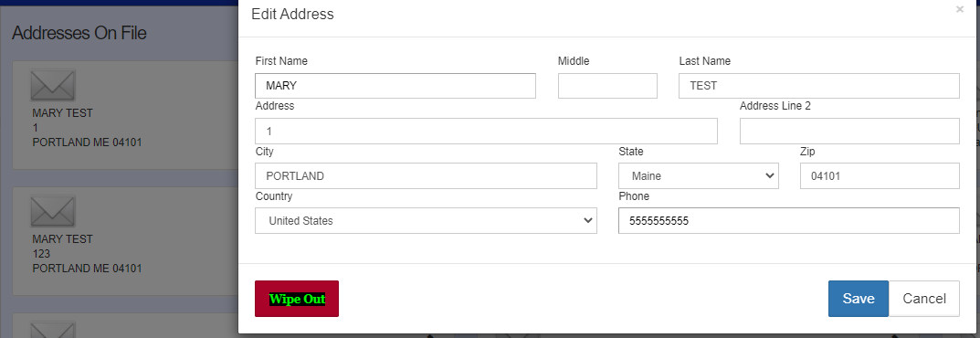The height and width of the screenshot is (338, 980).
Task: Open the State dropdown showing Maine
Action: (699, 176)
